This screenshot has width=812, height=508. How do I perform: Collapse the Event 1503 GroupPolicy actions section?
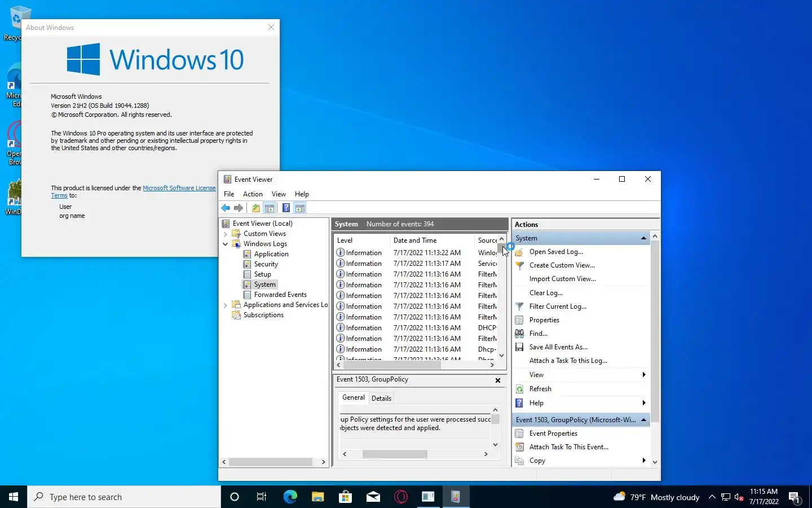[643, 420]
